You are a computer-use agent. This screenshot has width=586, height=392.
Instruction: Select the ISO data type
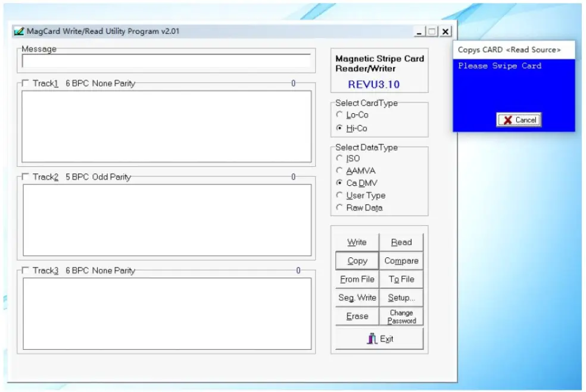pyautogui.click(x=339, y=158)
